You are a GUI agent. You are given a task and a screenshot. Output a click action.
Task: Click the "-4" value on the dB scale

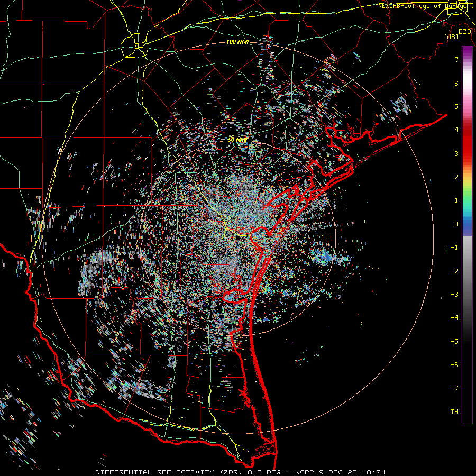(454, 317)
